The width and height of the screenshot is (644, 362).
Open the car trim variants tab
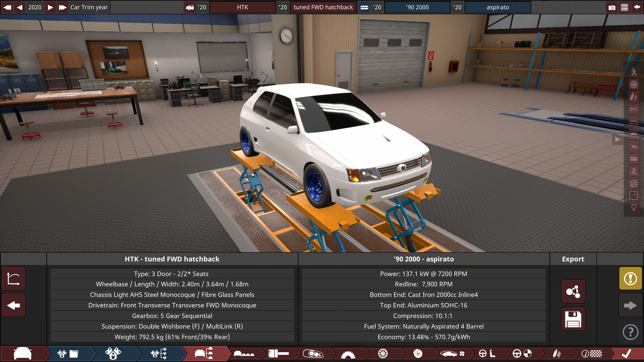pos(204,354)
